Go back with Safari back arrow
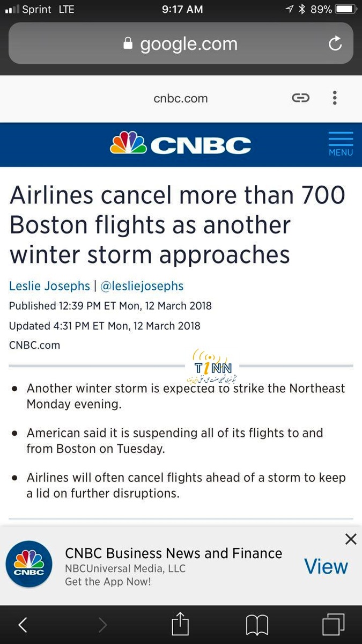362x644 pixels. [x=23, y=625]
